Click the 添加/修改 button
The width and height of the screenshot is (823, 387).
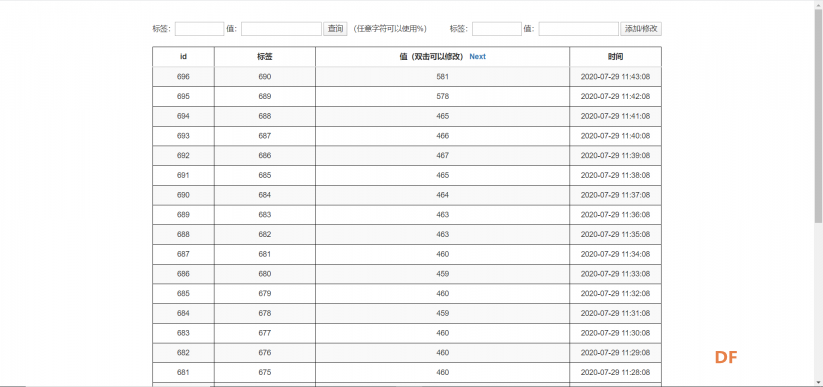[641, 29]
